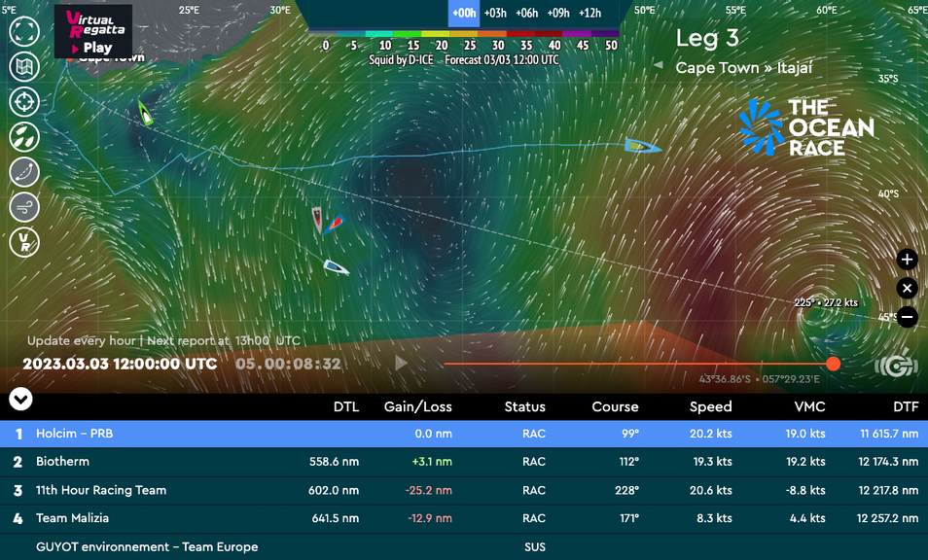The image size is (928, 560).
Task: Click the white-blue boat marker on map
Action: (x=337, y=268)
